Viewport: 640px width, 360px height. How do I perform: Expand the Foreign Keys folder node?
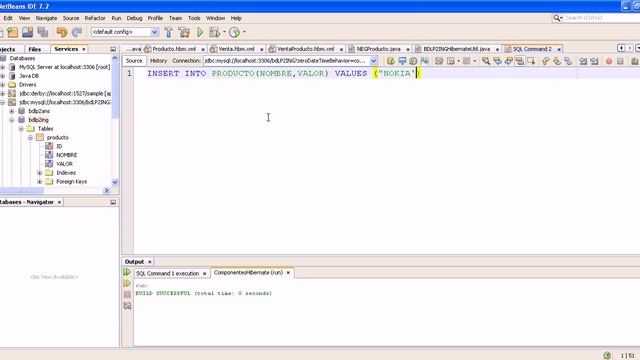coord(40,182)
